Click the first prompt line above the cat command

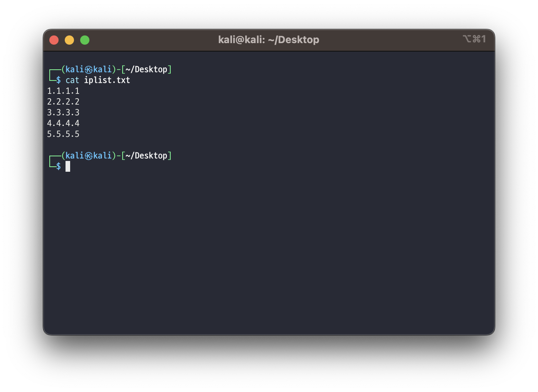click(x=110, y=69)
